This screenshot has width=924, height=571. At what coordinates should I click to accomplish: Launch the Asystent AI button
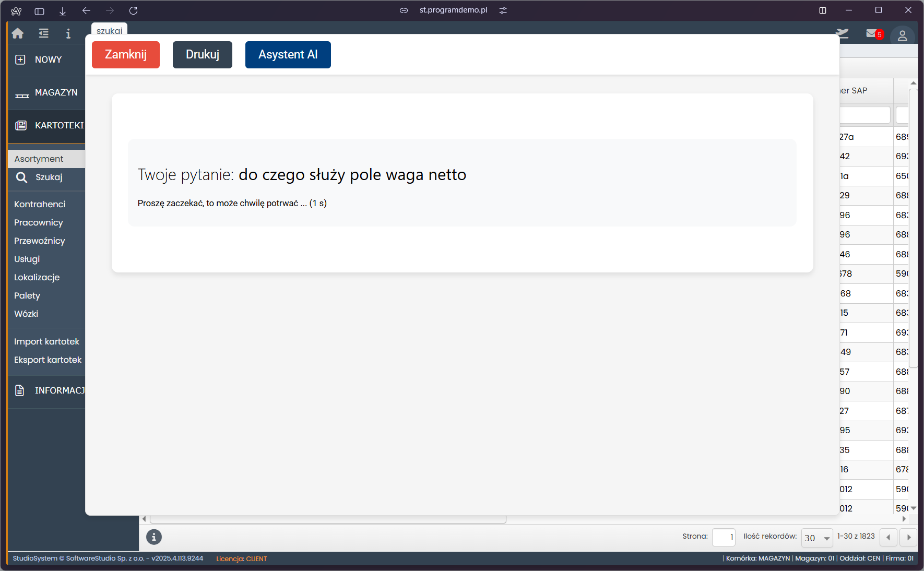coord(288,55)
